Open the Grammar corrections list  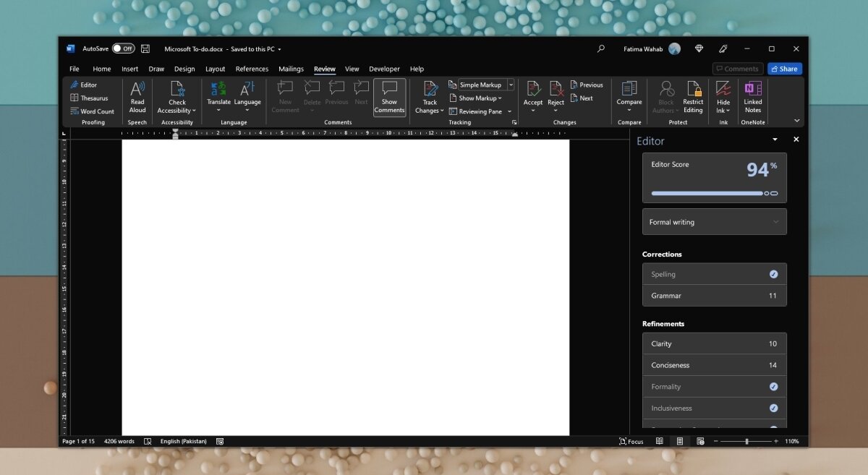(x=714, y=295)
